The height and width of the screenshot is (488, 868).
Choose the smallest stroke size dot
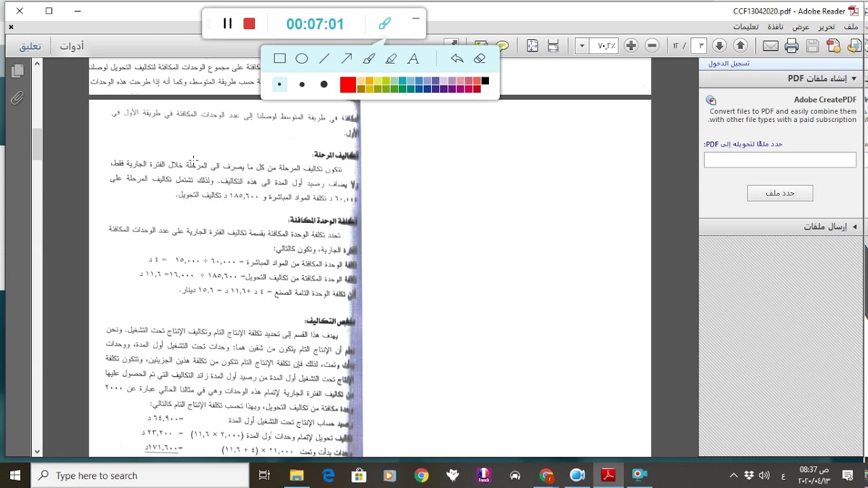click(x=279, y=85)
